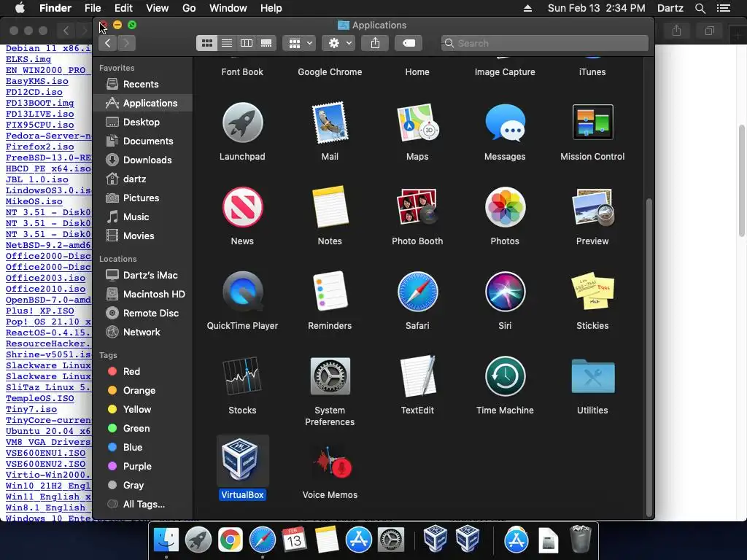The width and height of the screenshot is (747, 560).
Task: Go back in Finder navigation
Action: (x=108, y=43)
